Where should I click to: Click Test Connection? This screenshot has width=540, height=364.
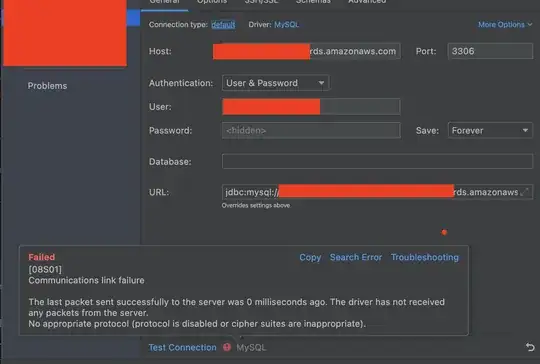tap(183, 347)
